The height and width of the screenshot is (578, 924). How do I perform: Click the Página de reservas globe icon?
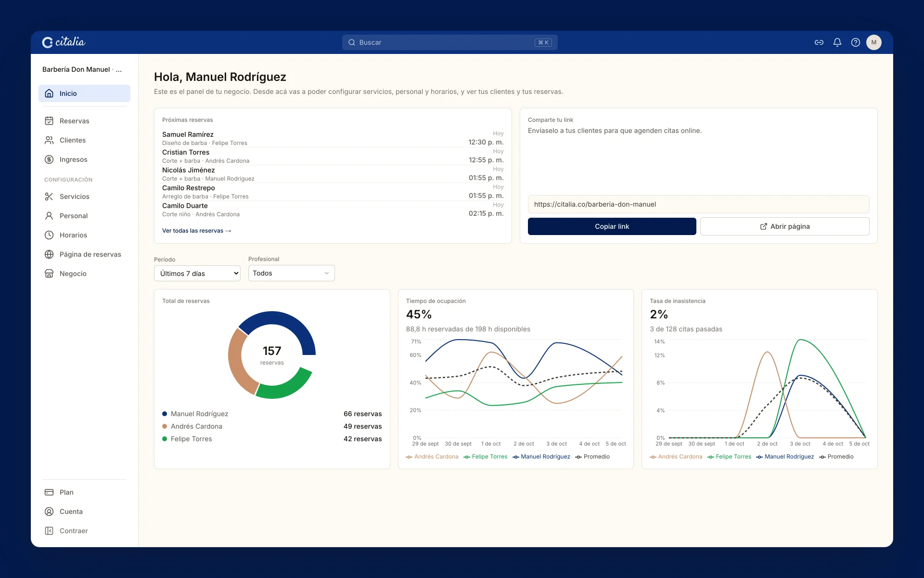click(49, 254)
